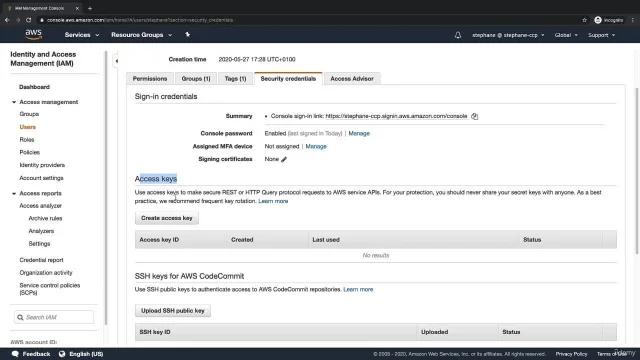Click the main page vertical scrollbar
The image size is (640, 360).
[637, 171]
